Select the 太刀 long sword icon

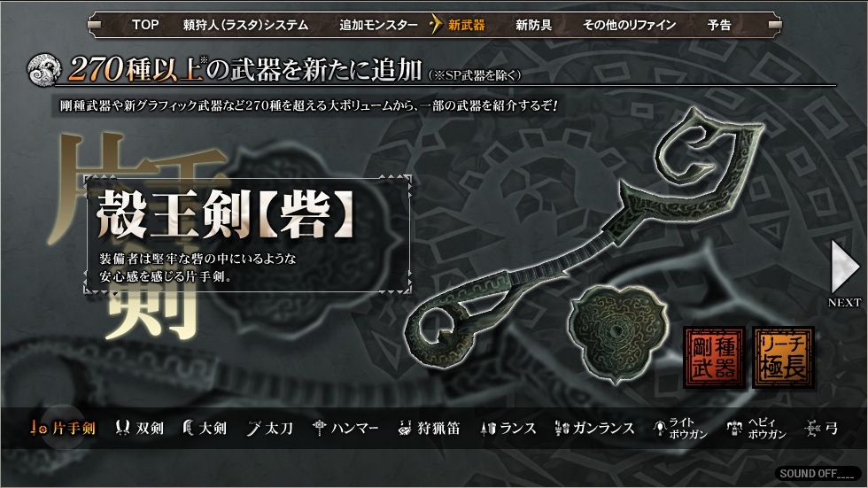[x=269, y=428]
